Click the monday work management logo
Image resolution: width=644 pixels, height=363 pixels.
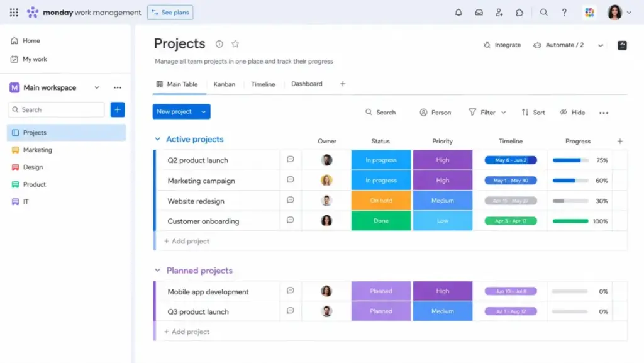[84, 13]
